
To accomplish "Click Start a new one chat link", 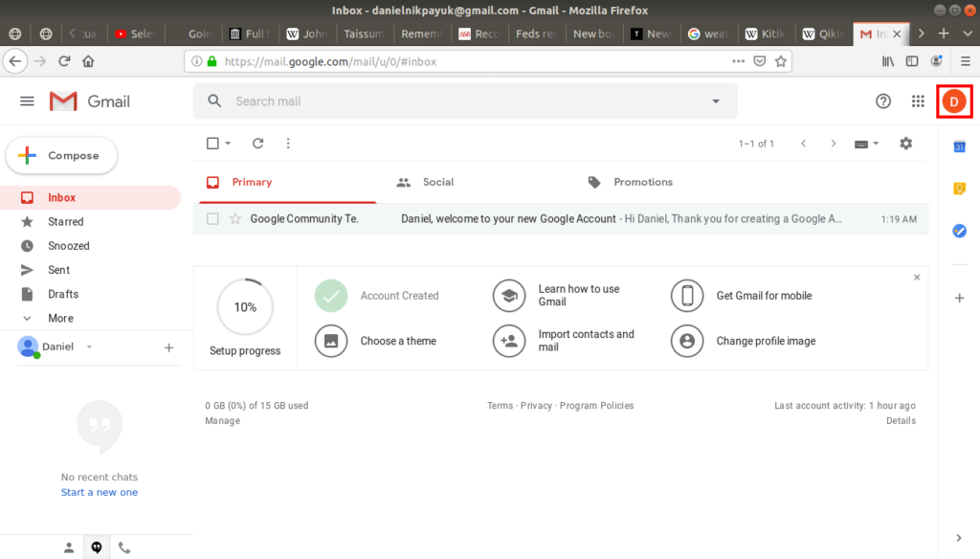I will [x=100, y=492].
